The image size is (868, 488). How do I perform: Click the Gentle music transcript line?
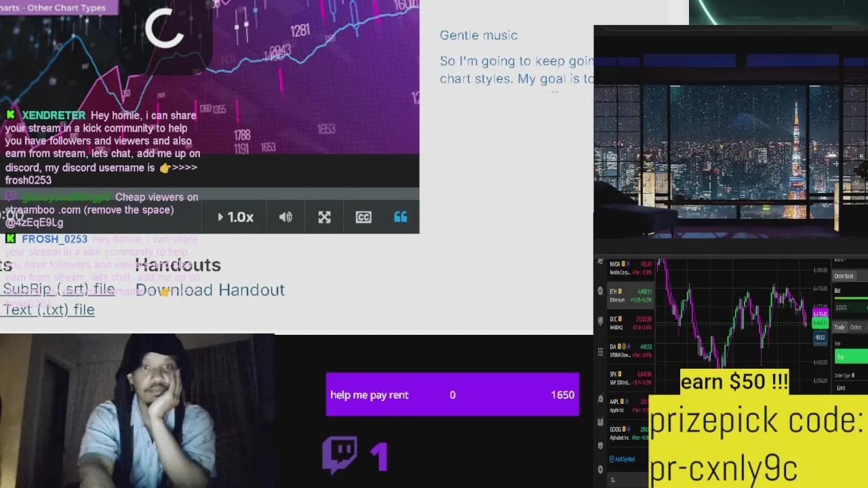click(478, 35)
